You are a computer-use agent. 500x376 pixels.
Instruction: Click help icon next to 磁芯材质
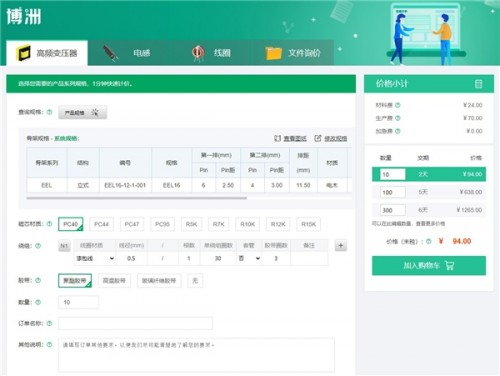pyautogui.click(x=49, y=224)
